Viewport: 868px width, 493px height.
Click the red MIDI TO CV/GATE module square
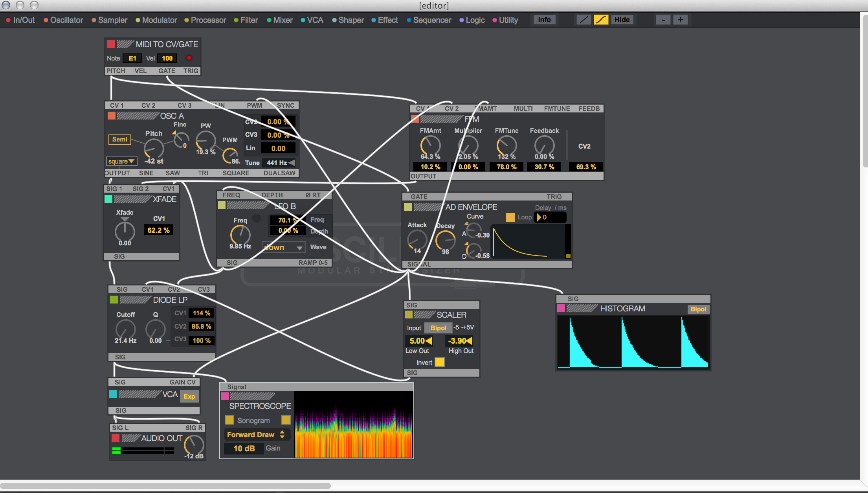[x=111, y=44]
